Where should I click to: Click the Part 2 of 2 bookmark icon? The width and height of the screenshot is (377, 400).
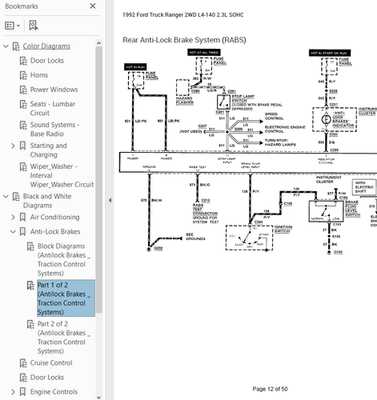(30, 324)
